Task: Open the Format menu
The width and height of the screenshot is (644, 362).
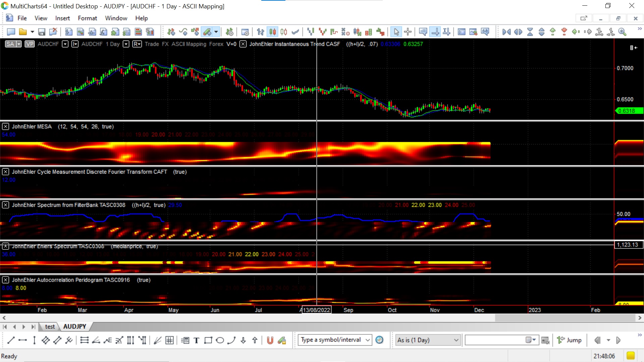Action: (87, 18)
